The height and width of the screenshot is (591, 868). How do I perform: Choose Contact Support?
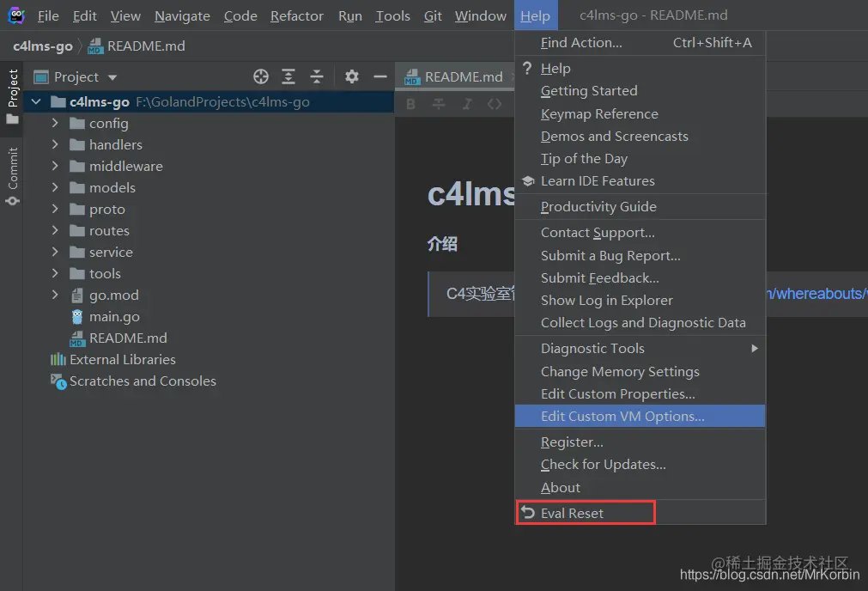click(x=640, y=233)
